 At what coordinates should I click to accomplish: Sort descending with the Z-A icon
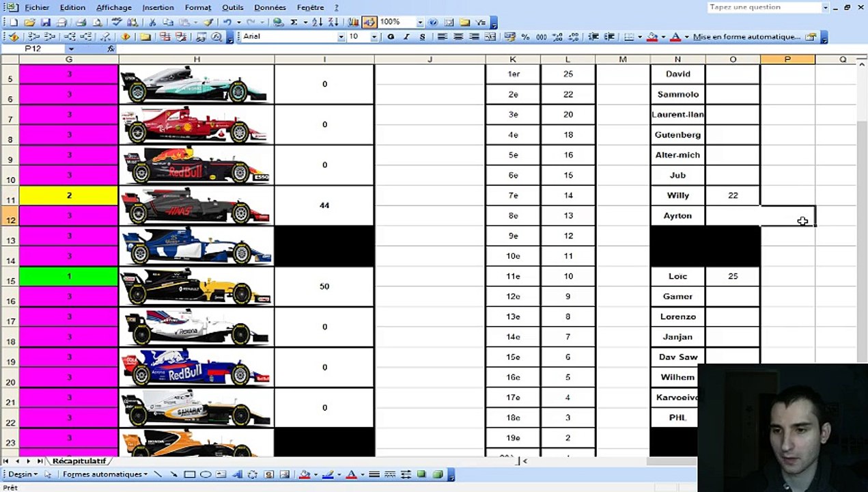[333, 22]
